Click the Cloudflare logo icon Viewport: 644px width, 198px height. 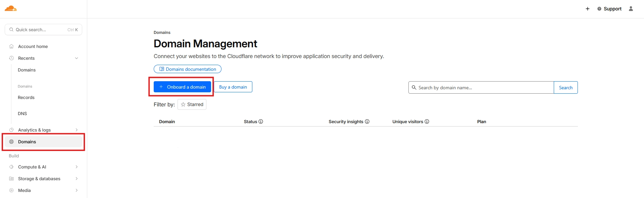coord(11,9)
